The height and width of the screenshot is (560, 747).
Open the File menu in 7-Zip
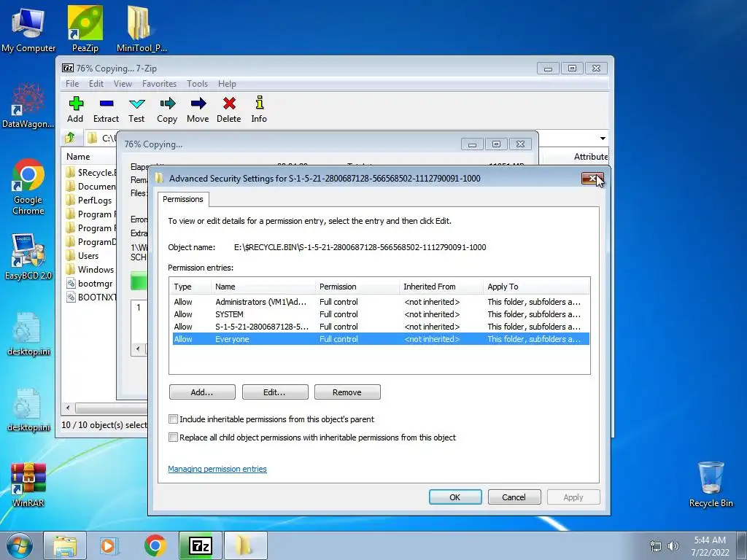[x=72, y=84]
